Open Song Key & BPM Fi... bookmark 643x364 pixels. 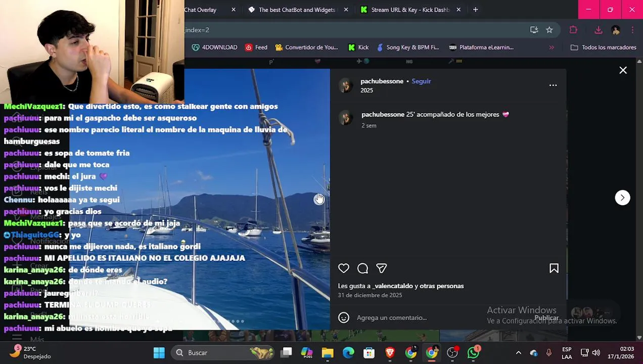click(x=407, y=48)
